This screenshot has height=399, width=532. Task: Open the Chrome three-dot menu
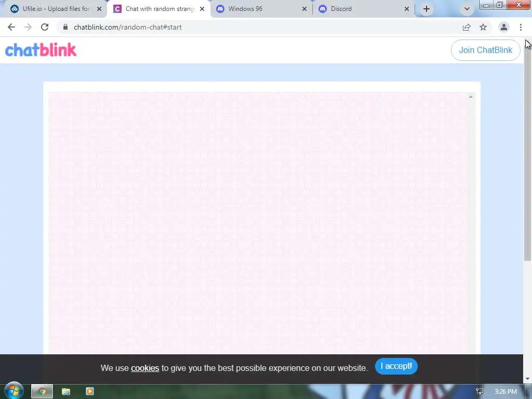click(521, 27)
